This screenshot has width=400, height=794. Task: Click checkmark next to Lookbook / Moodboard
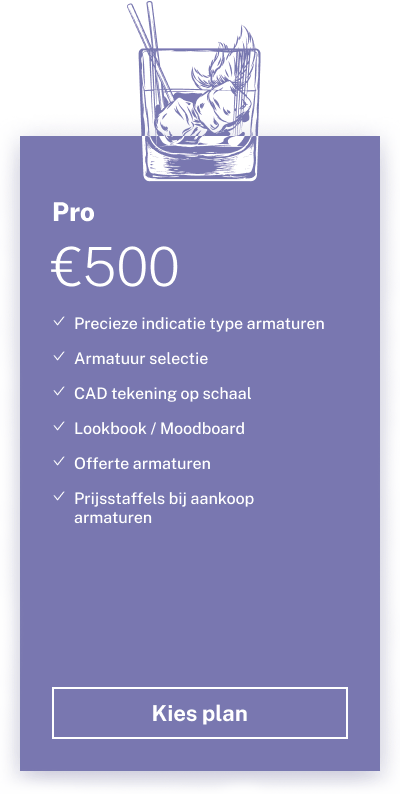point(59,426)
